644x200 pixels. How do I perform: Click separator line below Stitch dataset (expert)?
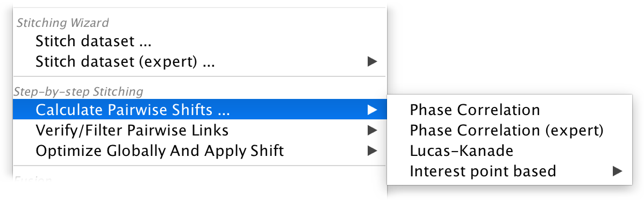(199, 76)
